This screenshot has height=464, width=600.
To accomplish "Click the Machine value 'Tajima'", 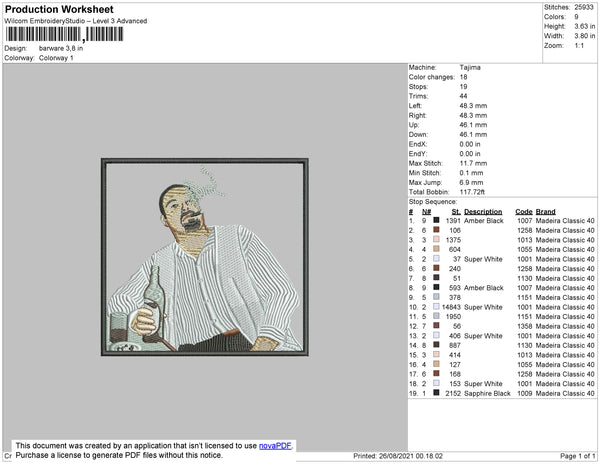I will pos(470,67).
